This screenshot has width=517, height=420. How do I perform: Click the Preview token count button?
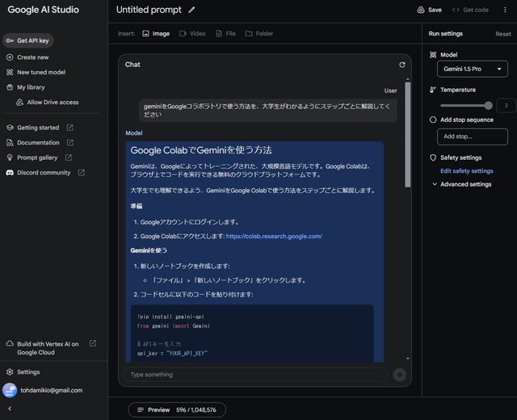click(x=177, y=409)
